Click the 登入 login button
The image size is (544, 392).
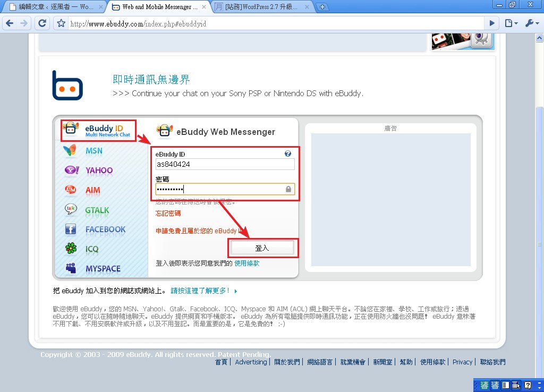pyautogui.click(x=262, y=248)
